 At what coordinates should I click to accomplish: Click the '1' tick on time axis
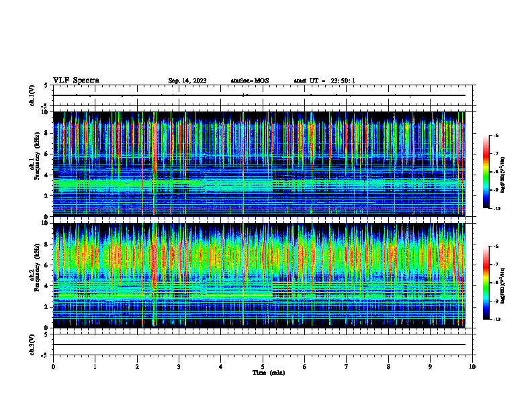95,367
